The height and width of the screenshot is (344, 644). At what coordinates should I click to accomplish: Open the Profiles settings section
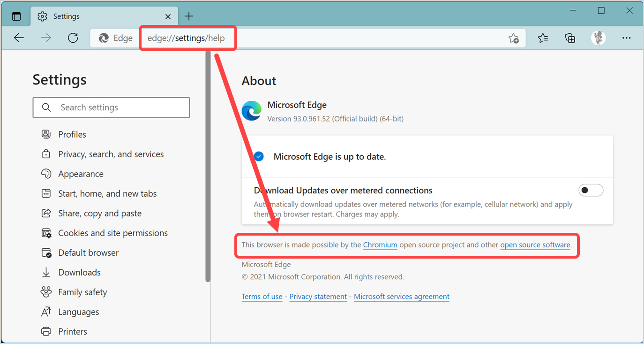tap(46, 134)
